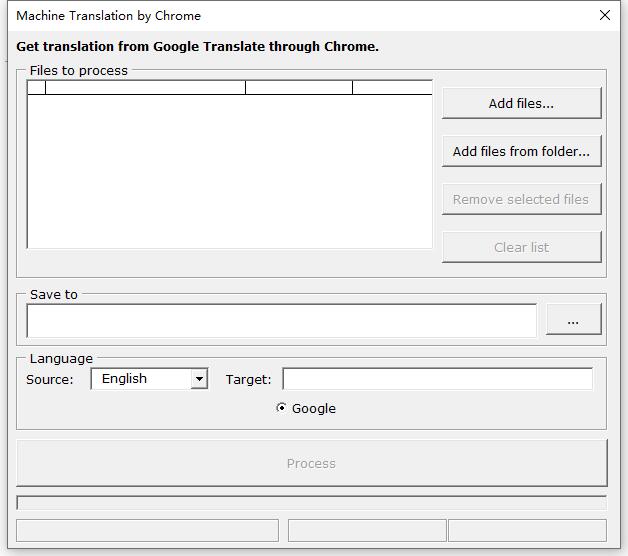This screenshot has height=556, width=628.
Task: Click the Add files... button
Action: pyautogui.click(x=521, y=103)
